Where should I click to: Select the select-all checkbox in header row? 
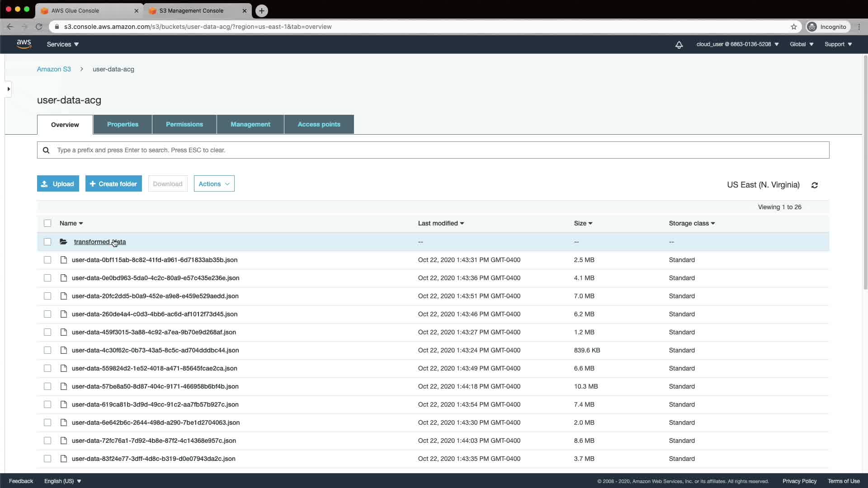coord(47,223)
